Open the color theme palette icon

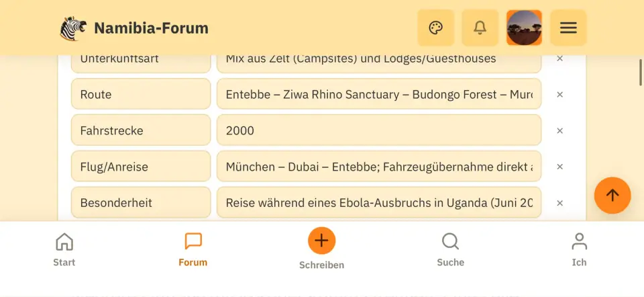436,28
